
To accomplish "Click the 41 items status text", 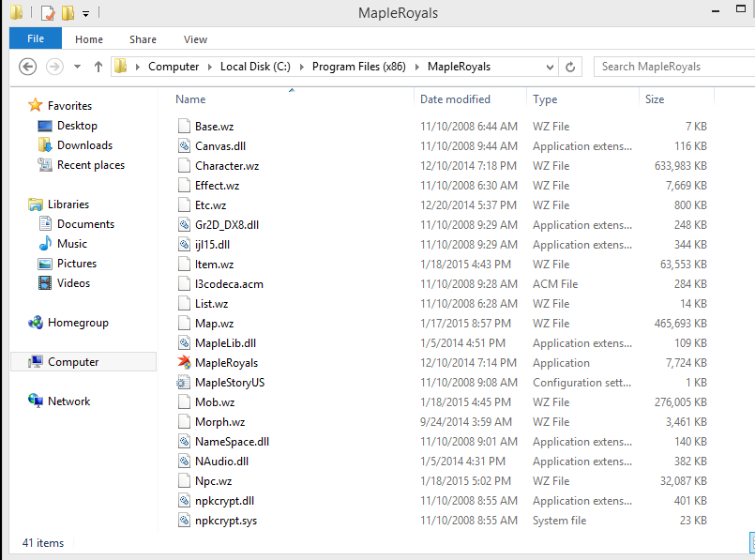I will 43,543.
